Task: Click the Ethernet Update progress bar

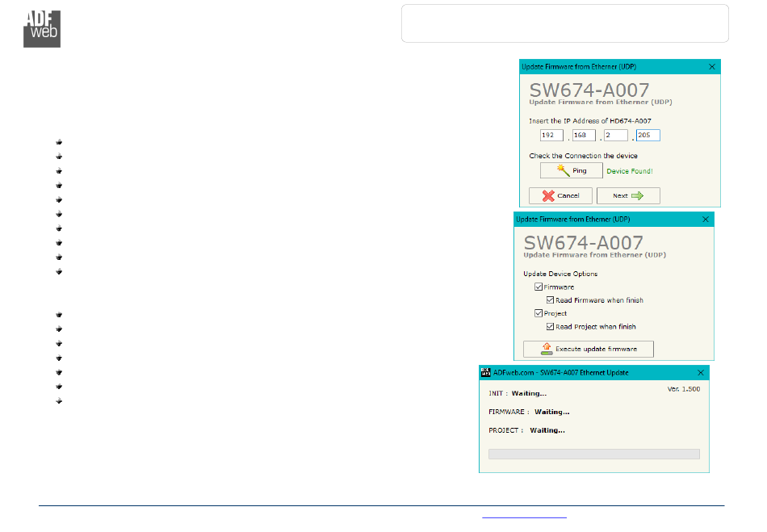Action: pos(593,454)
